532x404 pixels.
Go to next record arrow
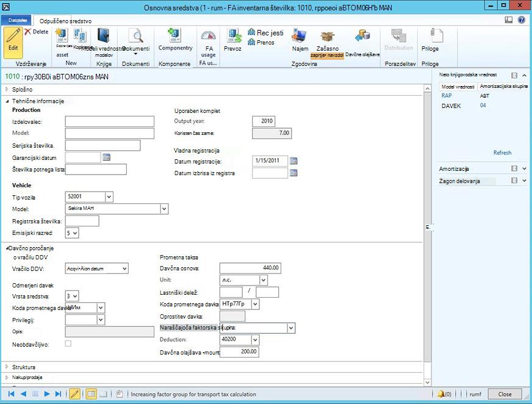[x=47, y=394]
